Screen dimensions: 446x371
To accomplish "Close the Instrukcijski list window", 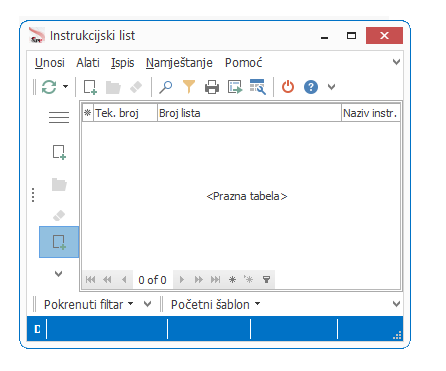I will pos(384,36).
